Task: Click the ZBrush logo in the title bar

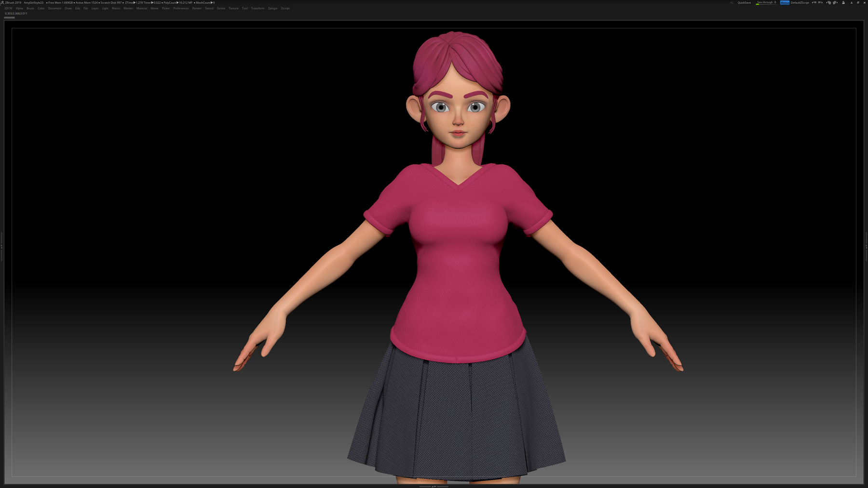Action: tap(3, 2)
